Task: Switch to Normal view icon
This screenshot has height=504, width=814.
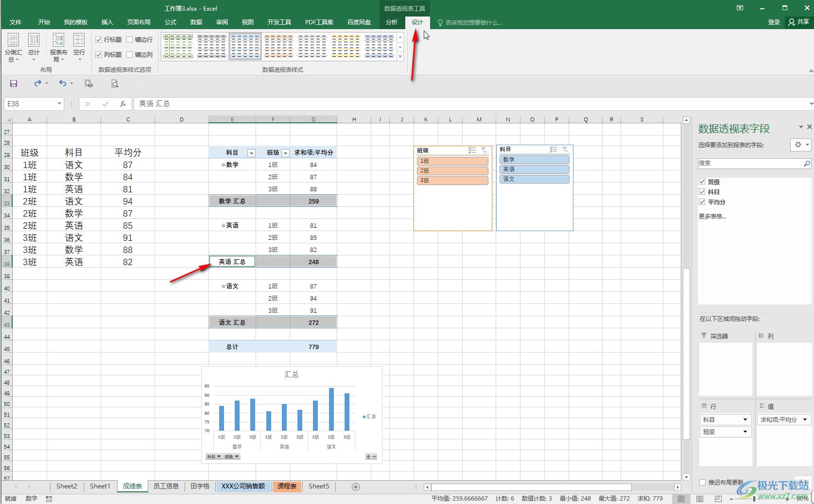Action: (x=681, y=499)
